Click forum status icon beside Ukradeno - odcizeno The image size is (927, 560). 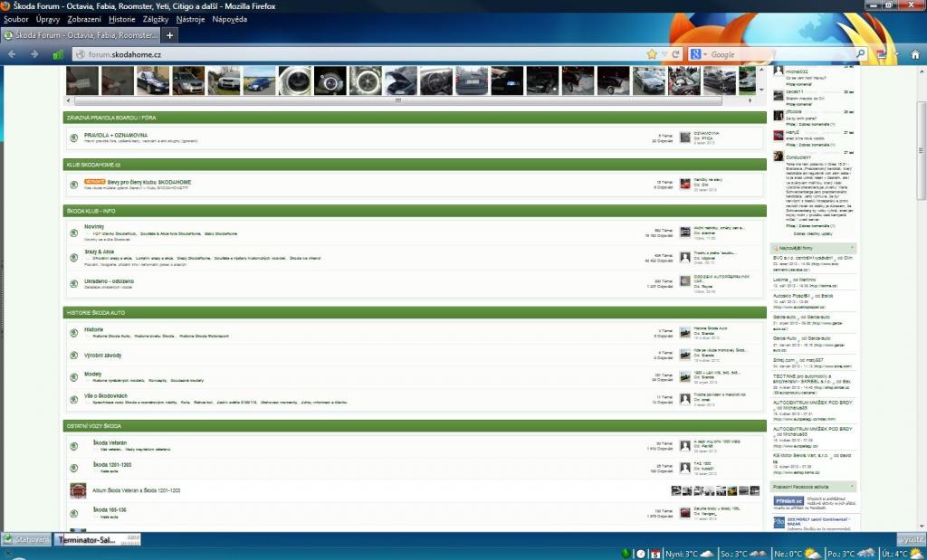coord(74,283)
